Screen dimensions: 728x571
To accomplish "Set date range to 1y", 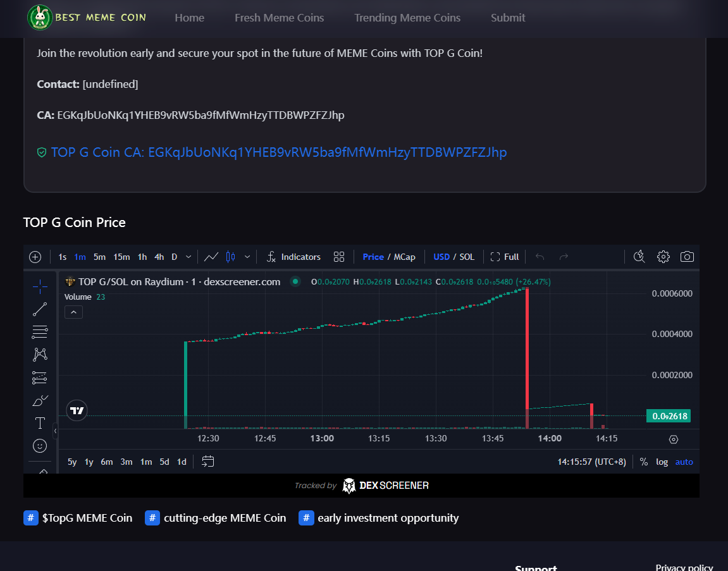I will (89, 462).
